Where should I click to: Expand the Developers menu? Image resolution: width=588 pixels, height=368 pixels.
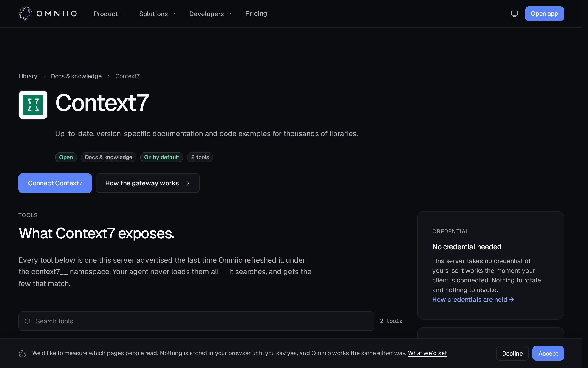(210, 14)
